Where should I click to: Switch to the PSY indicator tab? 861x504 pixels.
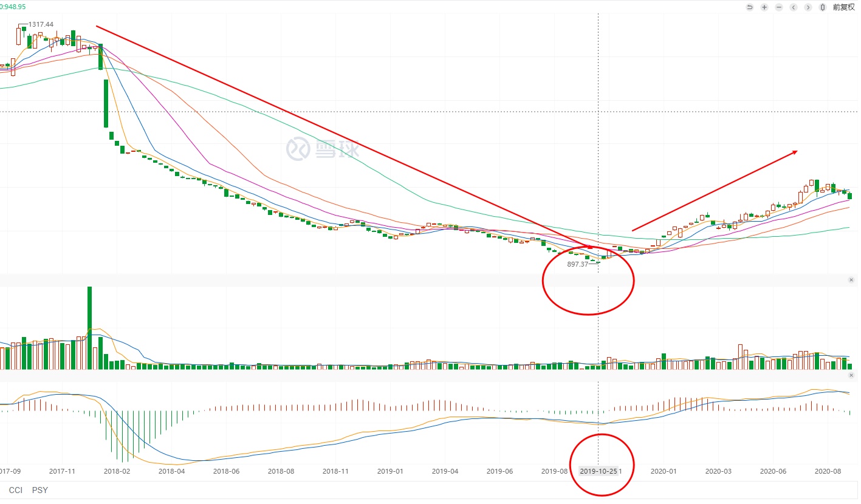[x=40, y=490]
